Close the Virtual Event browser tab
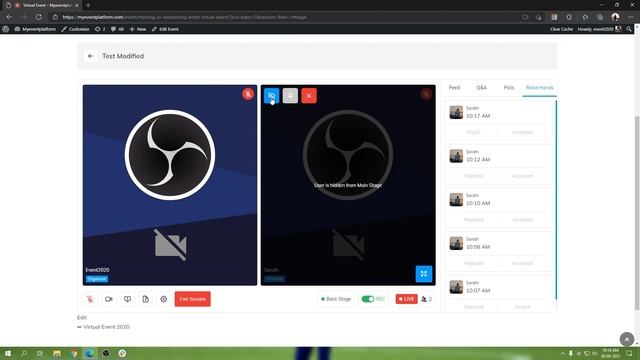The image size is (640, 360). [76, 5]
